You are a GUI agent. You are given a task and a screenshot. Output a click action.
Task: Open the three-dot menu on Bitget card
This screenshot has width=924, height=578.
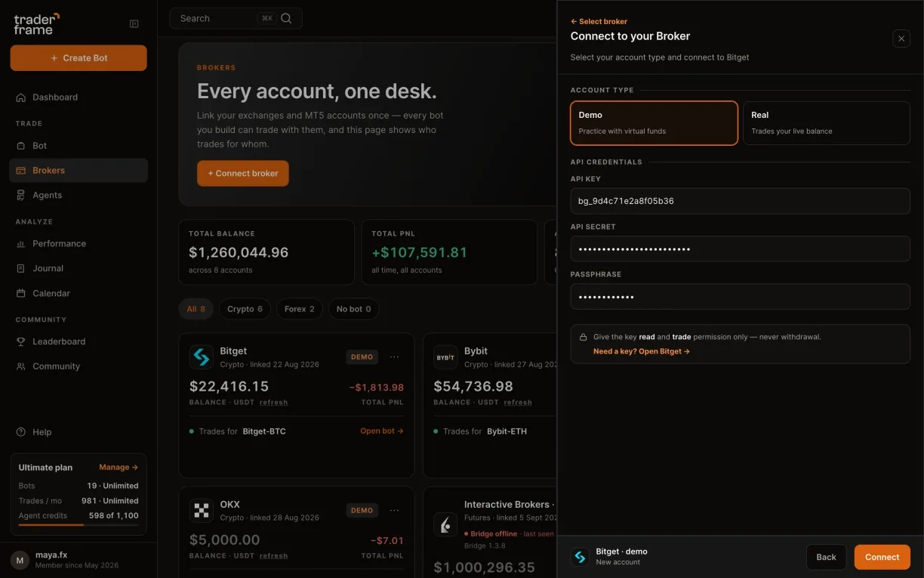(394, 357)
